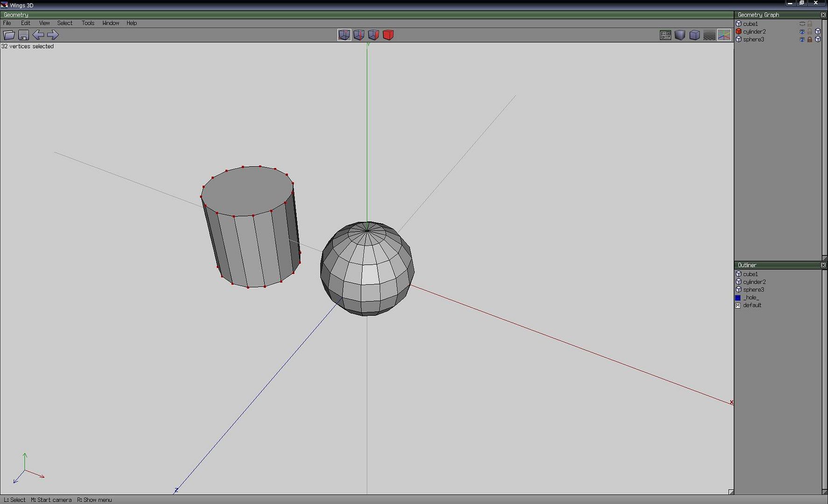Screen dimensions: 828x504
Task: Switch to edge selection mode cube
Action: point(359,35)
